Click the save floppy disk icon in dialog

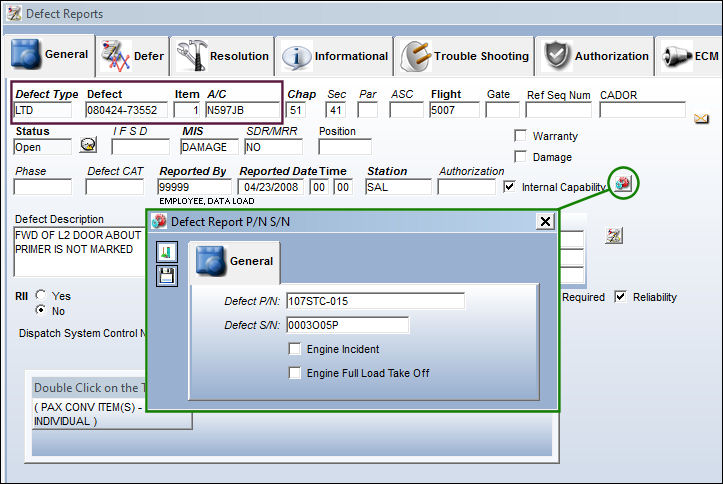(166, 276)
